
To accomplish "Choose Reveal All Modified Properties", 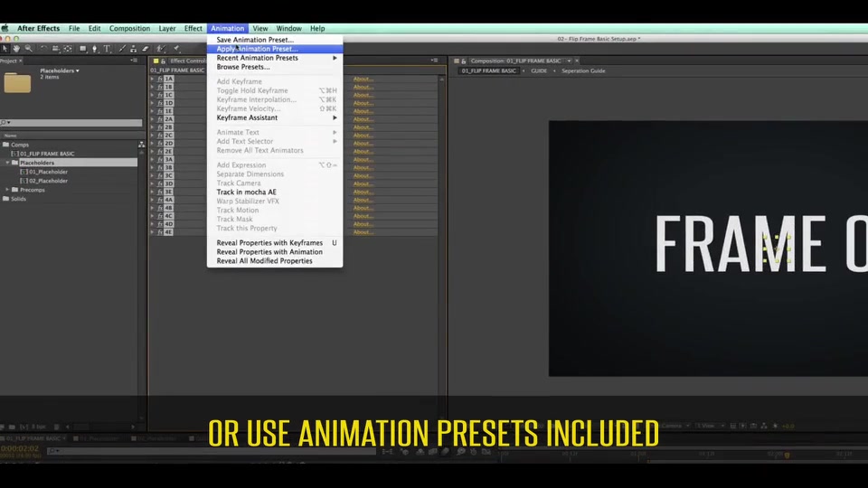I will pyautogui.click(x=275, y=261).
